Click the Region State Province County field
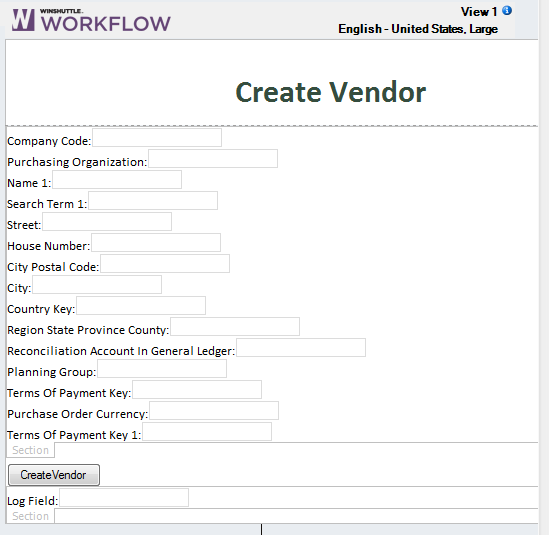 pos(235,327)
